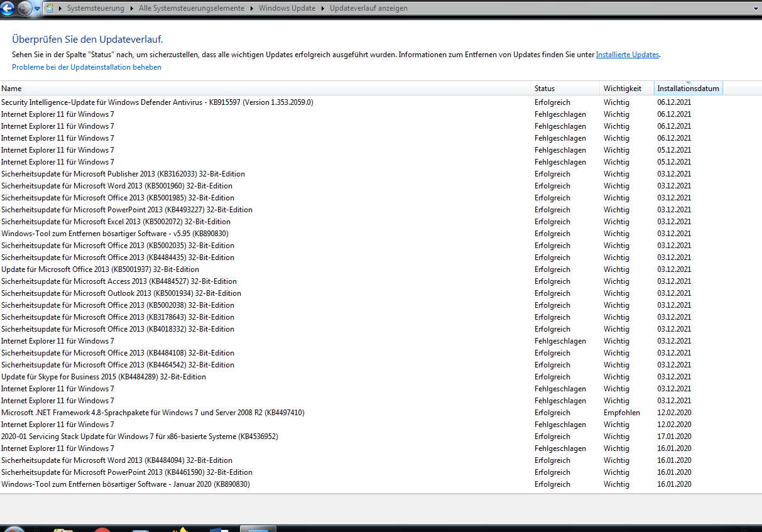Click Fehlgeschlagen status on 12.02.2020 Internet Explorer row

point(560,425)
